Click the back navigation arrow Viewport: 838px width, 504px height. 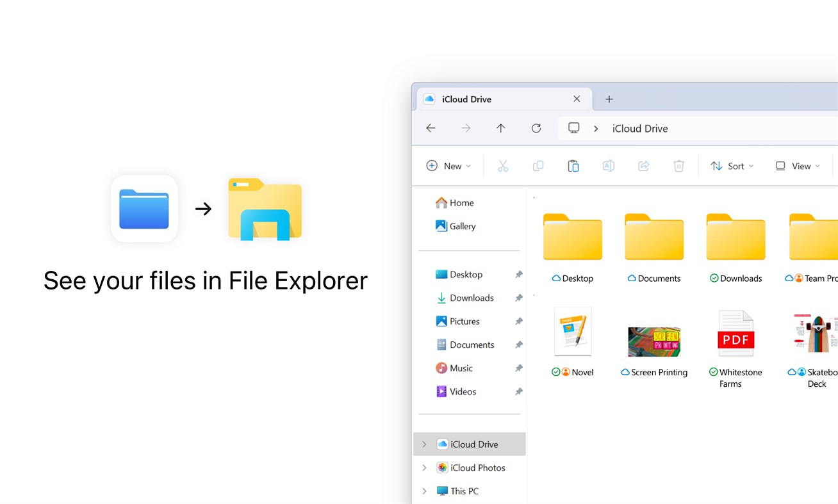click(x=431, y=127)
